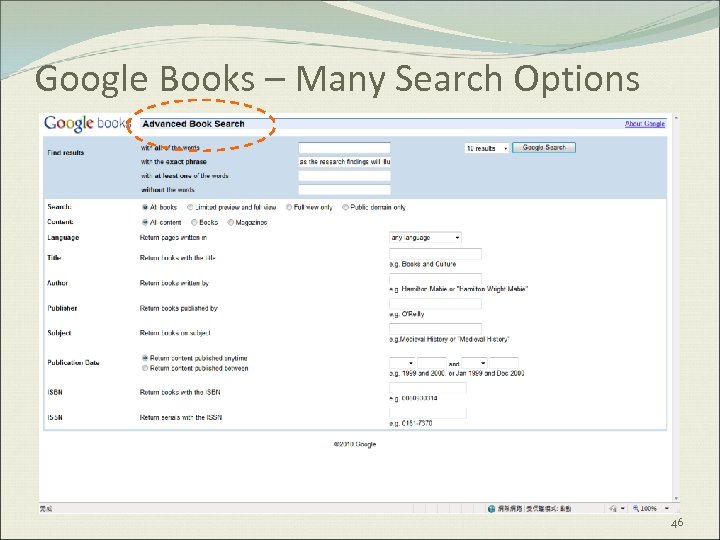The height and width of the screenshot is (540, 720).
Task: Click the Publisher input field
Action: (x=435, y=304)
